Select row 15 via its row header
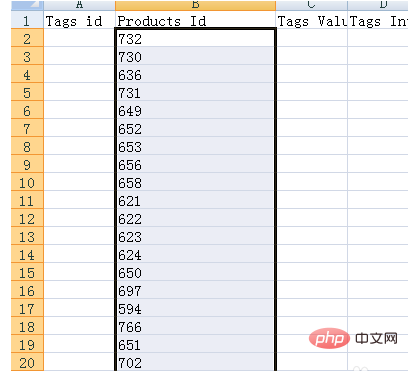Image resolution: width=408 pixels, height=371 pixels. pyautogui.click(x=27, y=273)
